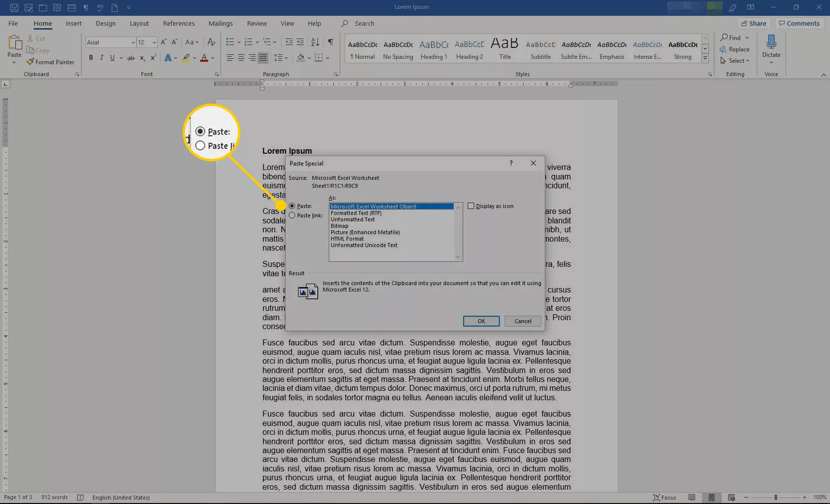Expand the Styles gallery more arrow
The width and height of the screenshot is (830, 504).
tap(705, 58)
